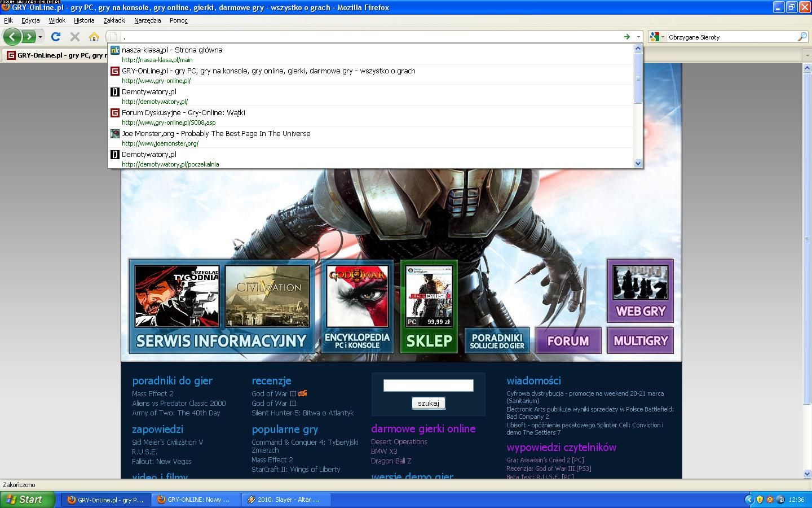
Task: Open the FORUM section button
Action: pos(568,341)
